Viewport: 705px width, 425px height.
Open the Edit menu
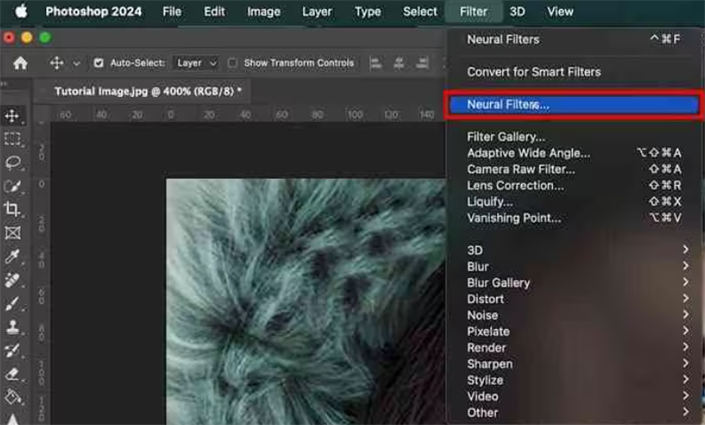(x=214, y=11)
